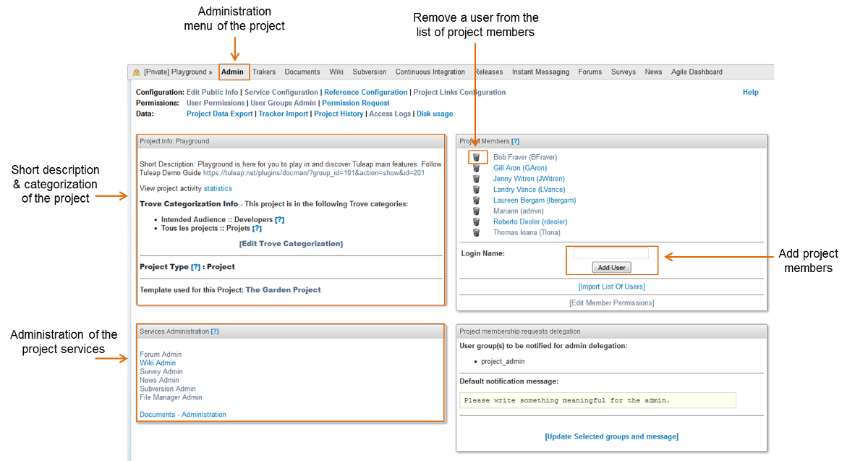Remove Gill Aron via trash icon
Image resolution: width=868 pixels, height=461 pixels.
click(476, 168)
